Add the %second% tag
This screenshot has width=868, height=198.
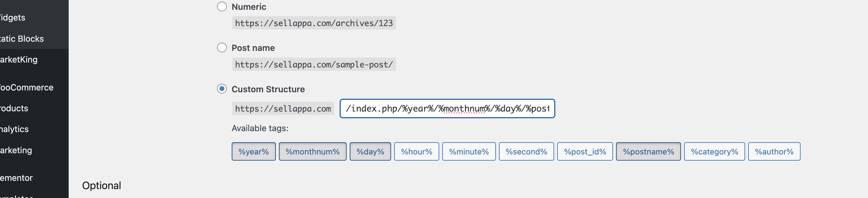click(526, 151)
